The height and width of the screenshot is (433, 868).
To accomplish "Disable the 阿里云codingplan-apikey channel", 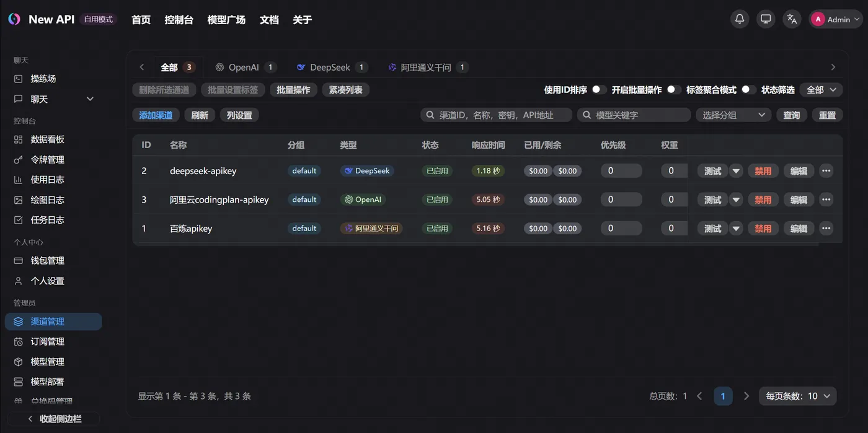I will 763,199.
